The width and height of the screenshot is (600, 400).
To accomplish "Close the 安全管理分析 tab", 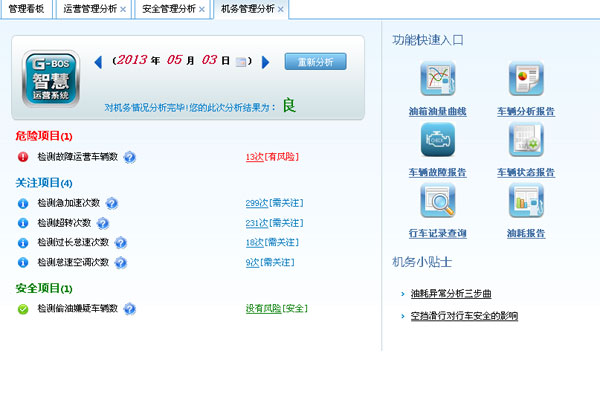I will (x=201, y=10).
